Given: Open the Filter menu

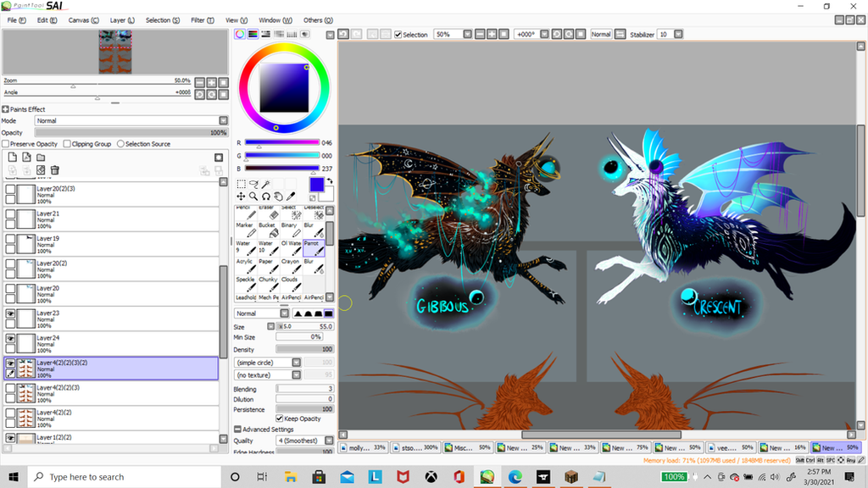Looking at the screenshot, I should [x=203, y=20].
